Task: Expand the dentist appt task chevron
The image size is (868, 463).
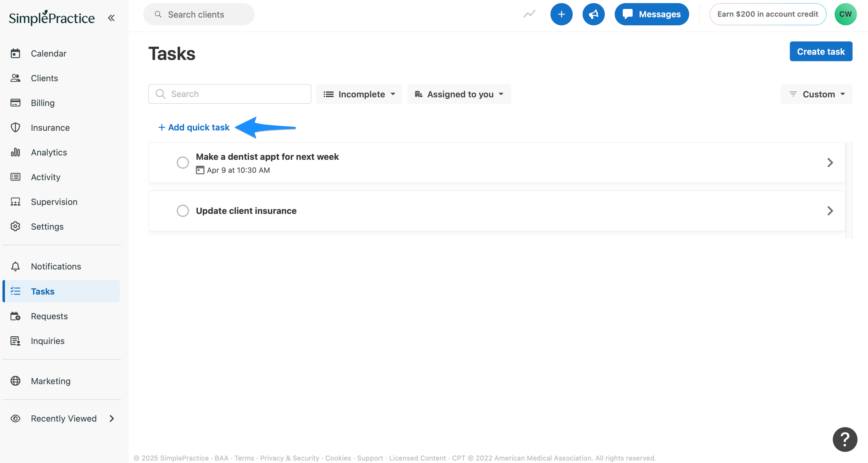Action: pos(830,163)
